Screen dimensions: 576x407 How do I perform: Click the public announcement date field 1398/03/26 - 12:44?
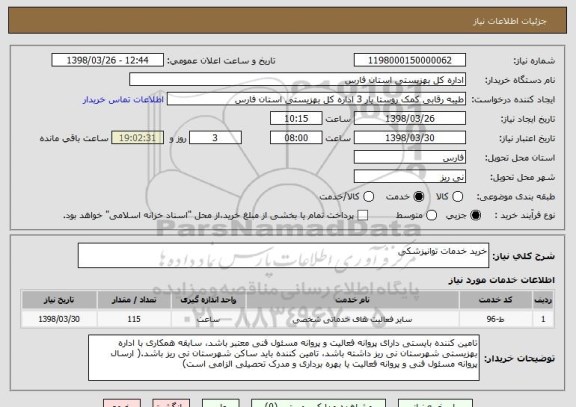(x=108, y=60)
